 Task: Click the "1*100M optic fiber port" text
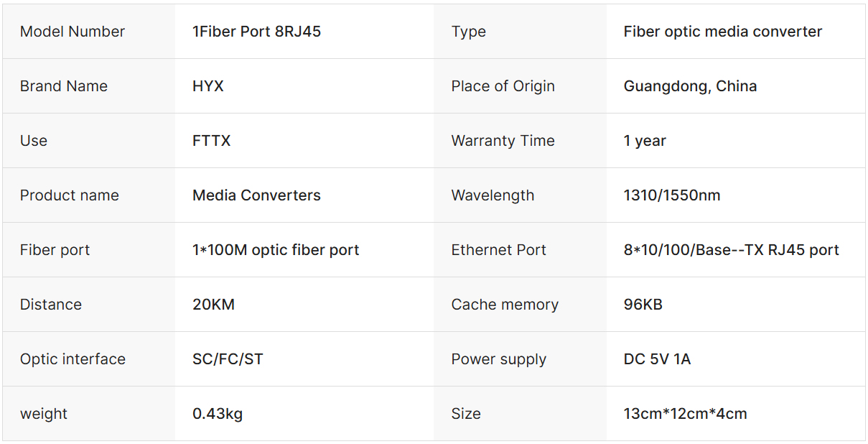point(276,250)
